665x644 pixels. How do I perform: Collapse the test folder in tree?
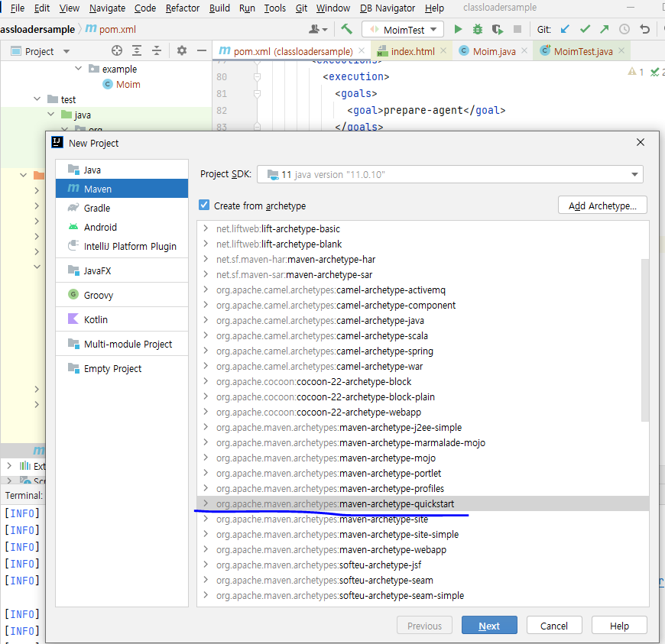click(37, 99)
